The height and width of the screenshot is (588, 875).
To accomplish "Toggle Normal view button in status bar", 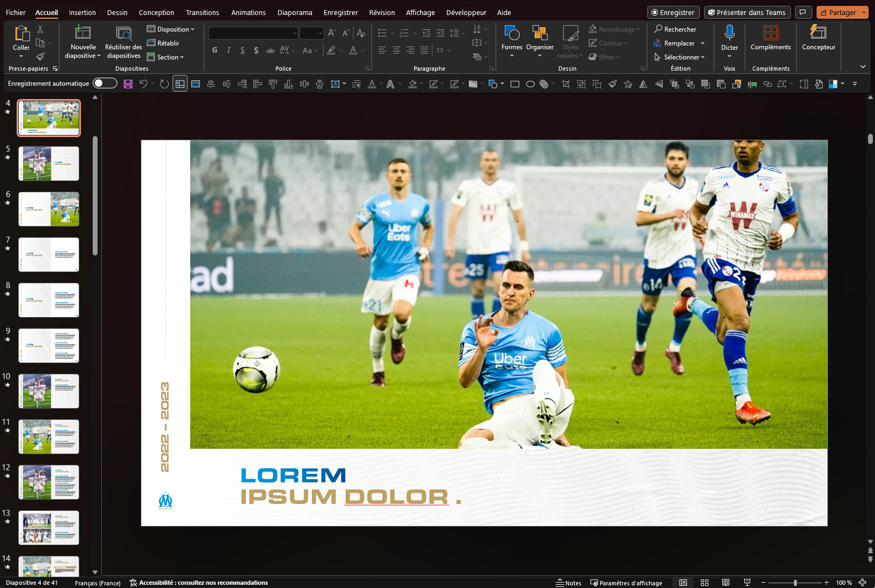I will coord(683,583).
